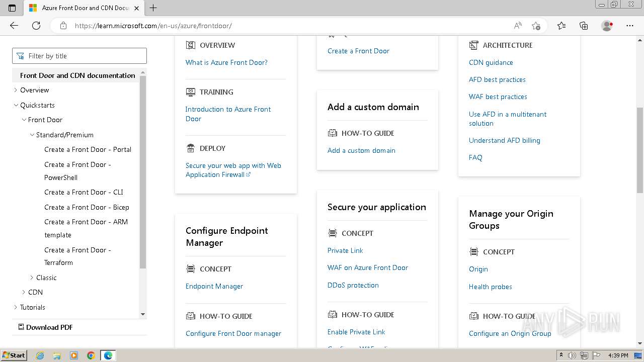Image resolution: width=644 pixels, height=362 pixels.
Task: Open Create a Front Door - Bicep
Action: (x=87, y=207)
